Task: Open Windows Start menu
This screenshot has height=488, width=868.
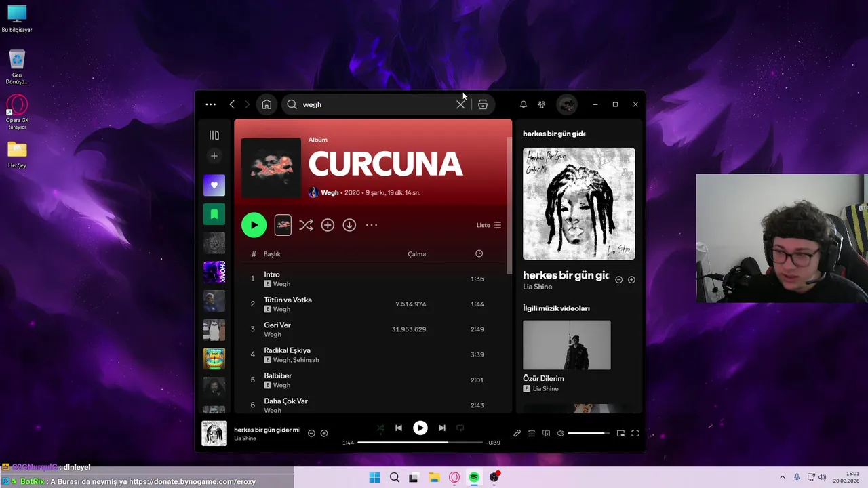Action: [374, 477]
